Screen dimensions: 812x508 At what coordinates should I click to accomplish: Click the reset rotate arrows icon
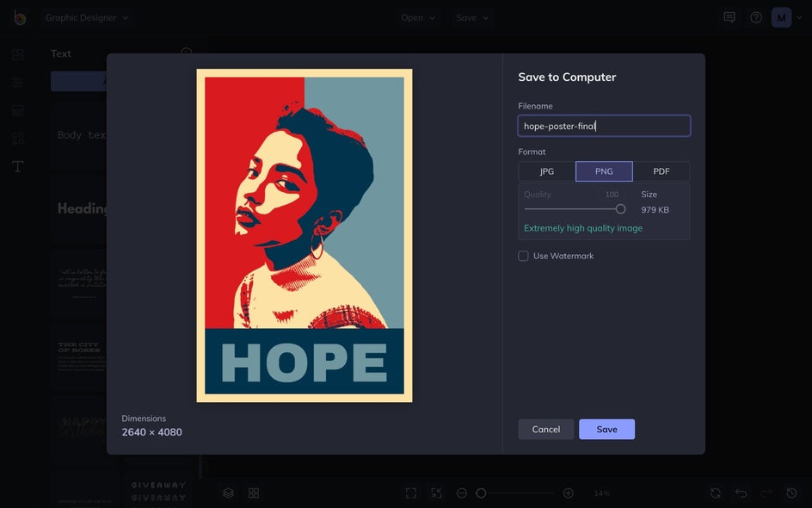click(716, 493)
